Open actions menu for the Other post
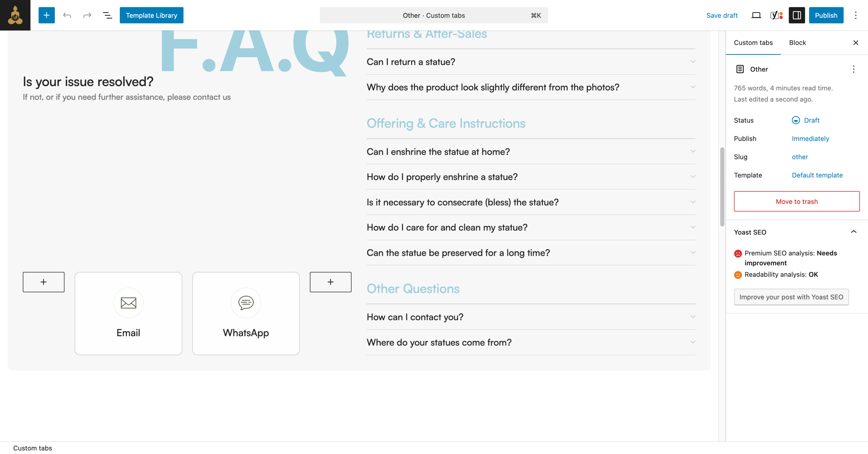Image resolution: width=868 pixels, height=454 pixels. pos(854,69)
